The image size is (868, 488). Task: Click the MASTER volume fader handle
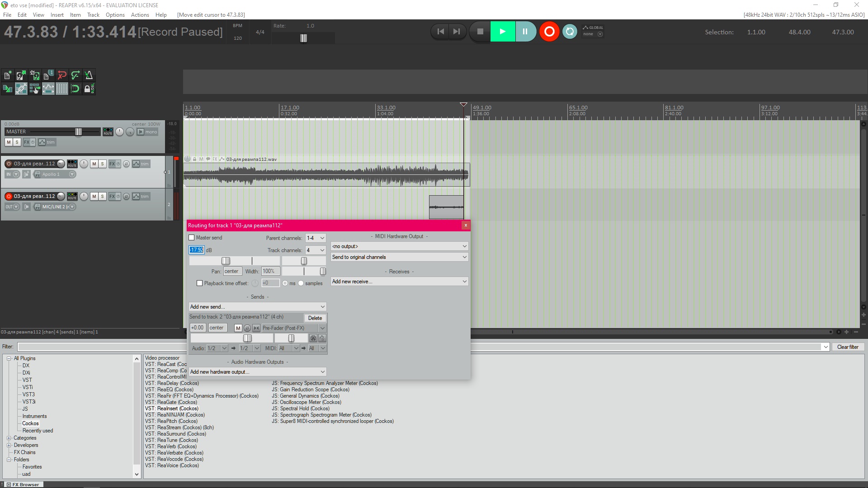(x=78, y=131)
